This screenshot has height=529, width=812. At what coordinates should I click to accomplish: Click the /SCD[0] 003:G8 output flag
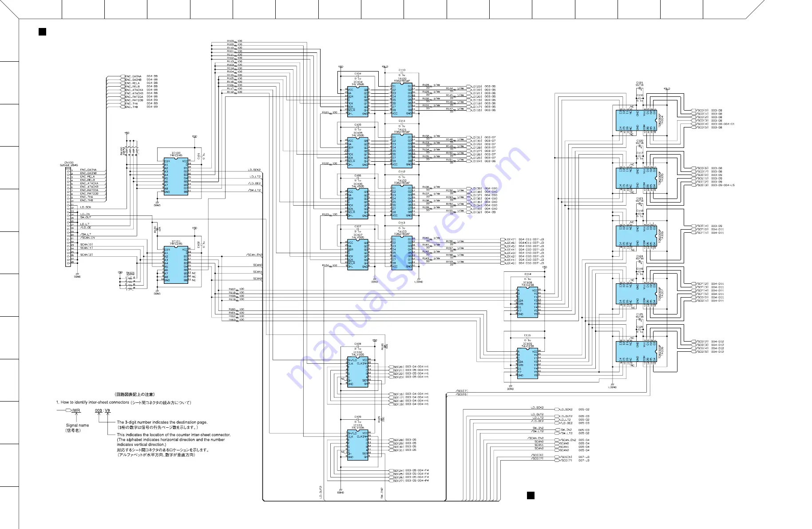click(707, 111)
